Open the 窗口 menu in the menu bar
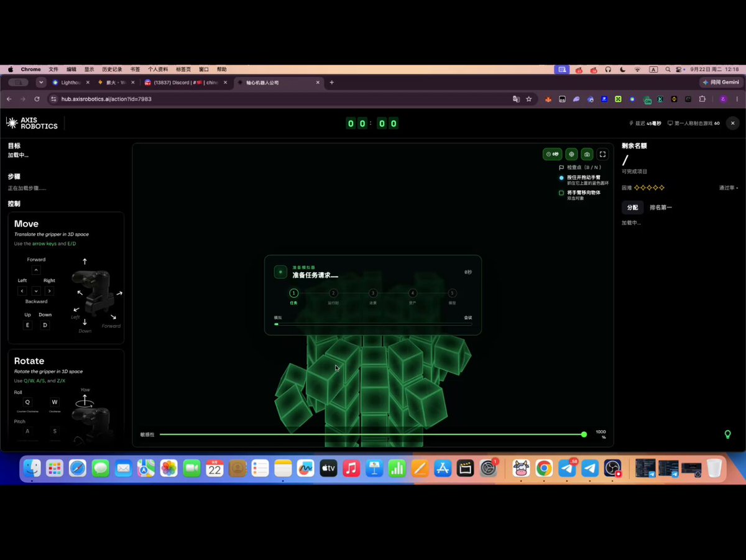The width and height of the screenshot is (746, 560). [204, 70]
